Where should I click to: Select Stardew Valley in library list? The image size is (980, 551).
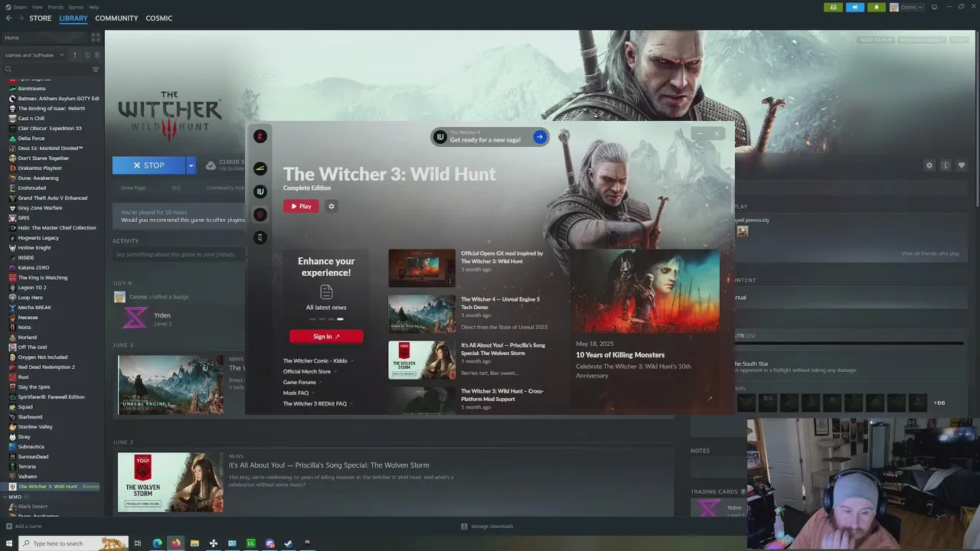click(35, 427)
